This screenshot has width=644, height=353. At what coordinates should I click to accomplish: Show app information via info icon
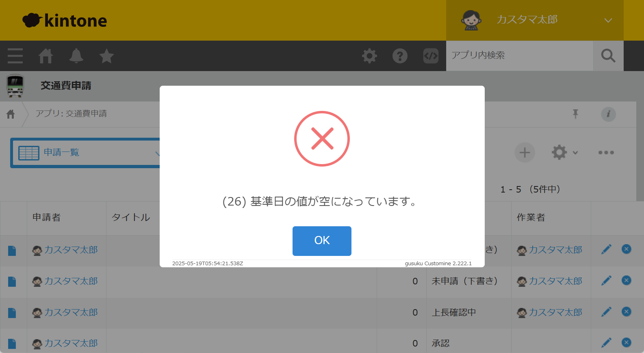tap(608, 114)
